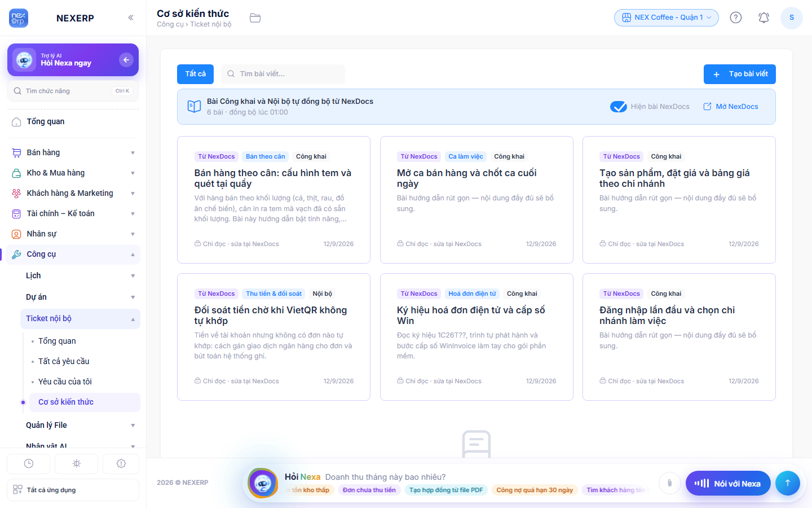Click the arrow icon in the Nexa assistant banner
The image size is (812, 508).
coord(126,59)
